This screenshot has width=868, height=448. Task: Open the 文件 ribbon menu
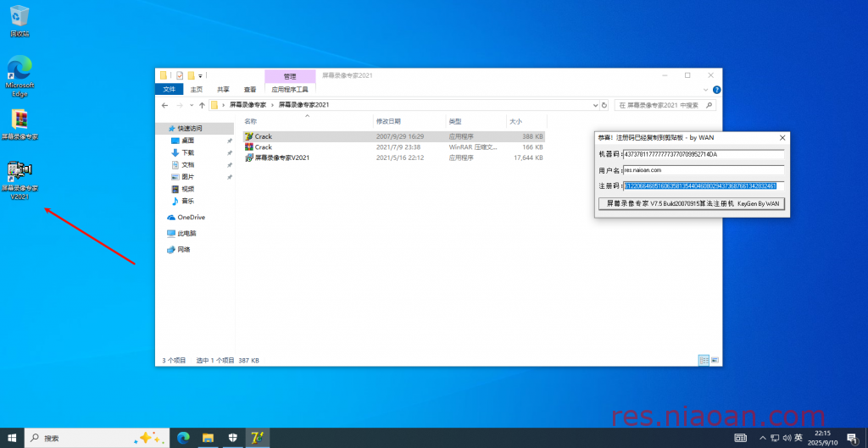pyautogui.click(x=170, y=89)
